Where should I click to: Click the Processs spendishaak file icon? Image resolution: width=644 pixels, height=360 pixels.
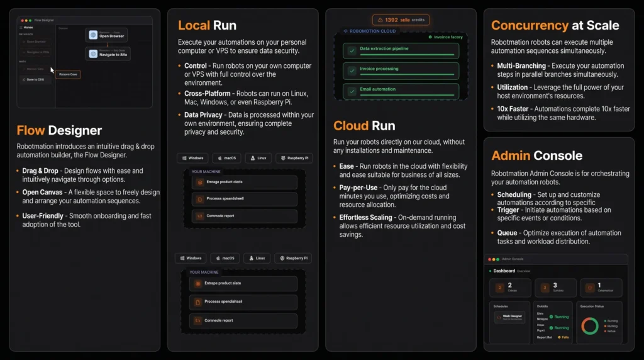pos(198,302)
